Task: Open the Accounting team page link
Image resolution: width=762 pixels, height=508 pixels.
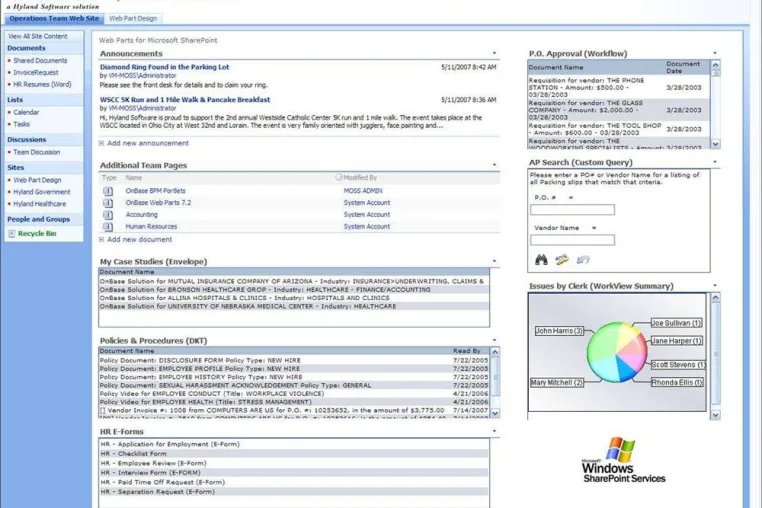Action: [141, 215]
